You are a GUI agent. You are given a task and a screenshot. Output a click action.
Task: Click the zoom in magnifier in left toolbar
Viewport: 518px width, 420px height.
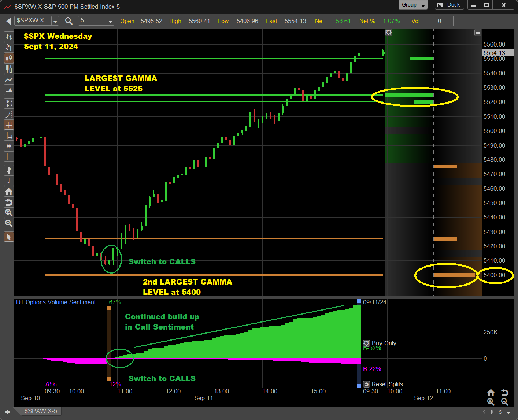click(9, 213)
